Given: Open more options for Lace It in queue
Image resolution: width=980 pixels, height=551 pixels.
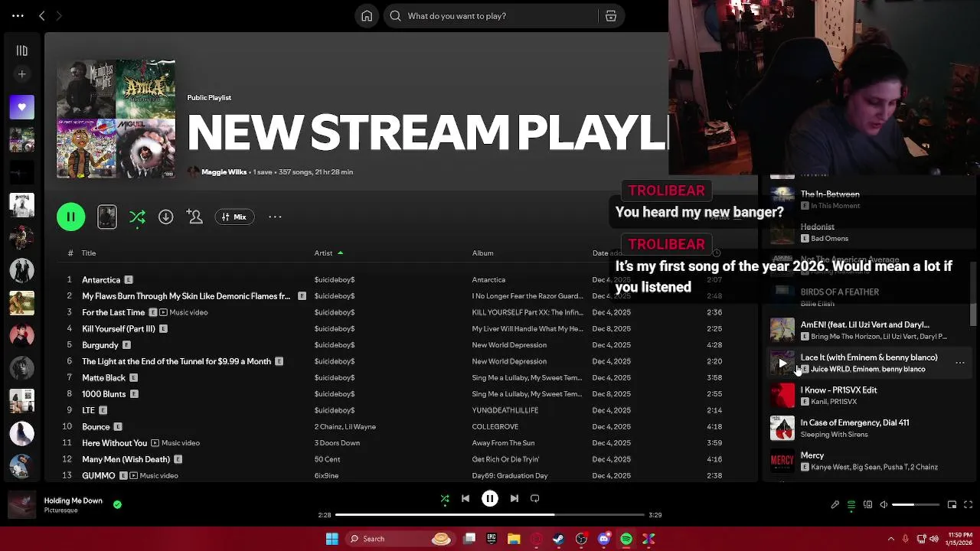Looking at the screenshot, I should click(x=960, y=363).
